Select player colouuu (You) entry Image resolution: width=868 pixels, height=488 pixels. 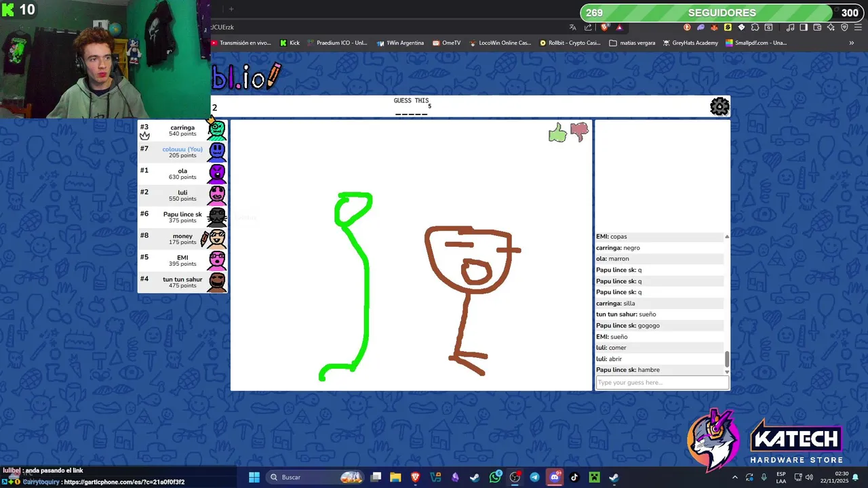(182, 152)
